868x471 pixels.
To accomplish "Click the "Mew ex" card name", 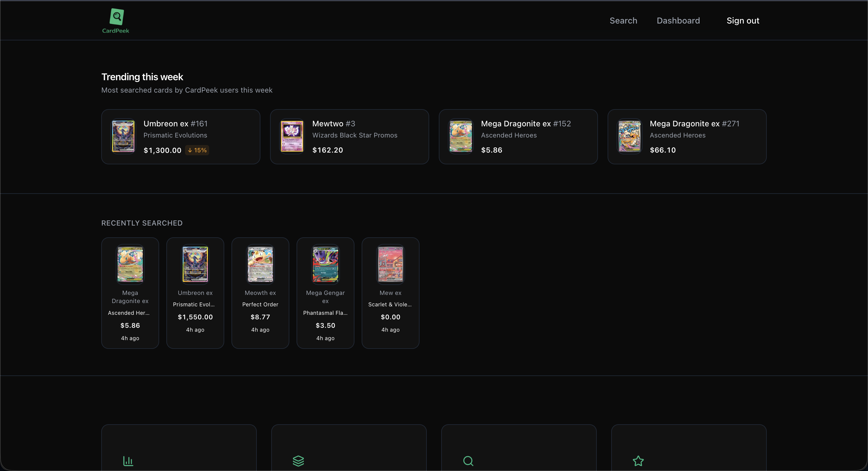I will coord(390,293).
